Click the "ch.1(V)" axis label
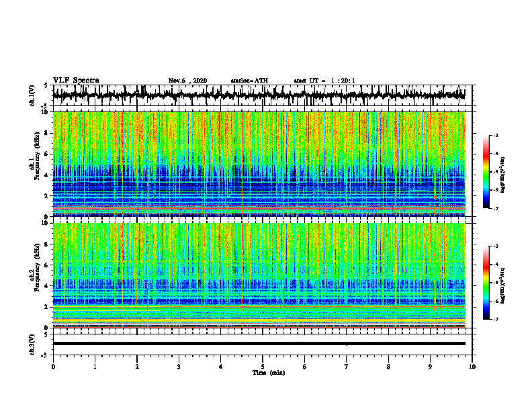Screen dimensions: 532x411 [x=32, y=95]
